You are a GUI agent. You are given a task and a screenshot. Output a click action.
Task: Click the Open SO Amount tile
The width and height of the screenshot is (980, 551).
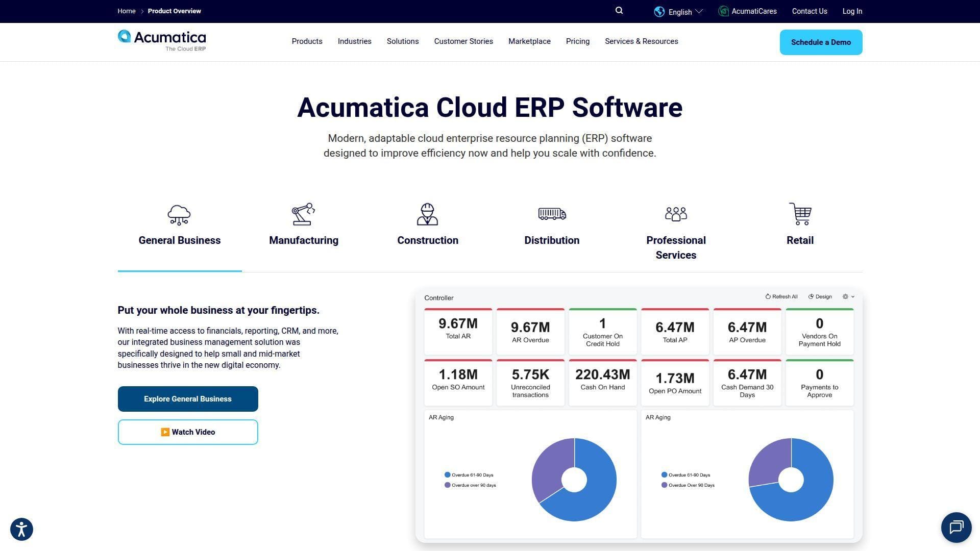click(458, 383)
